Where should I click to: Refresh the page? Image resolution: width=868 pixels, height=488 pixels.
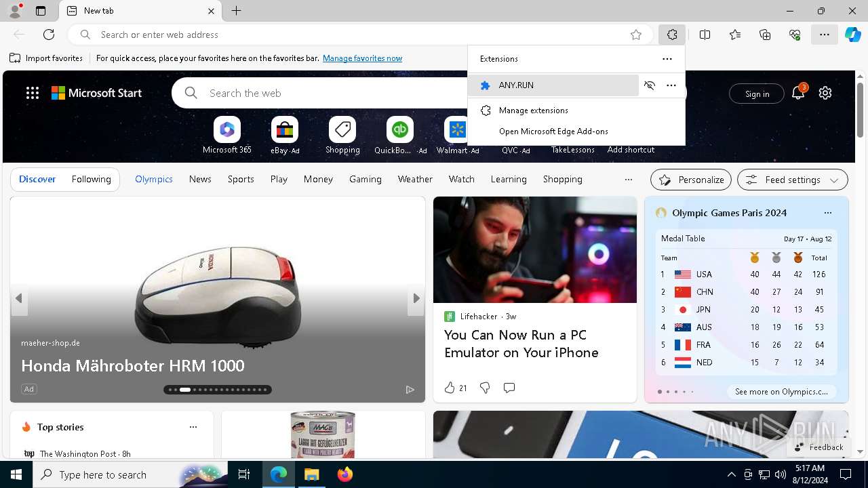(49, 35)
